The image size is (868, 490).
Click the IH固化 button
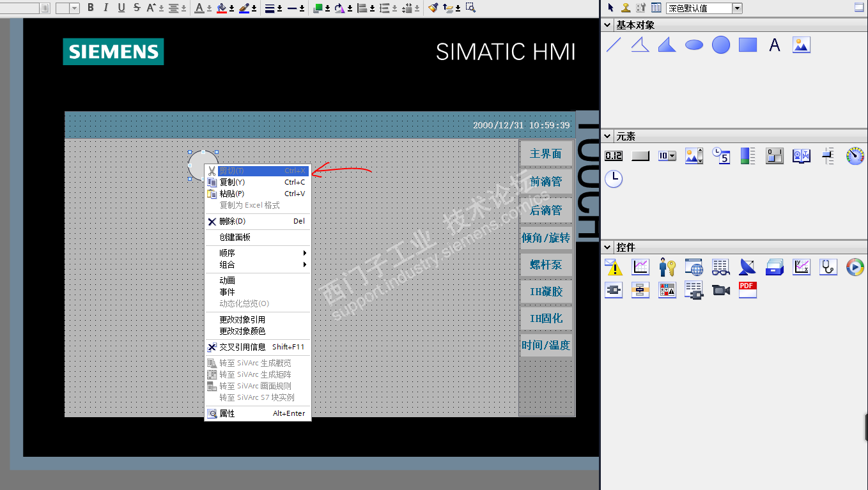click(546, 318)
